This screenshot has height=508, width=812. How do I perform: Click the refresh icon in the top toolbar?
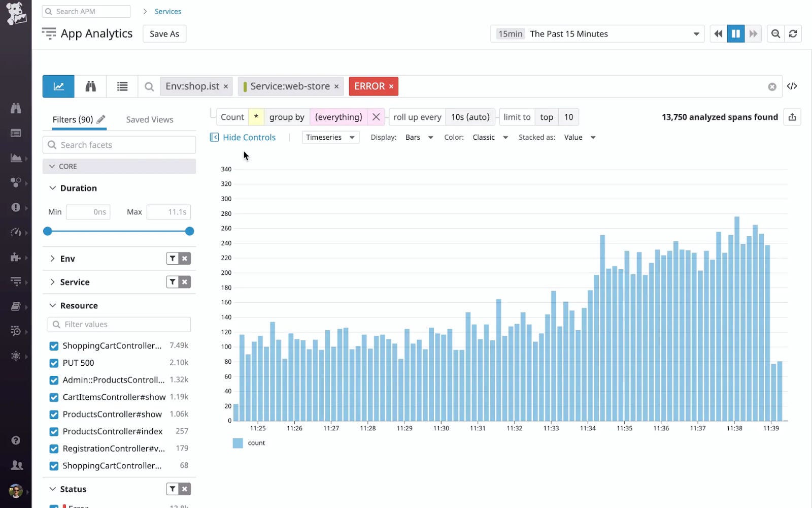(793, 34)
